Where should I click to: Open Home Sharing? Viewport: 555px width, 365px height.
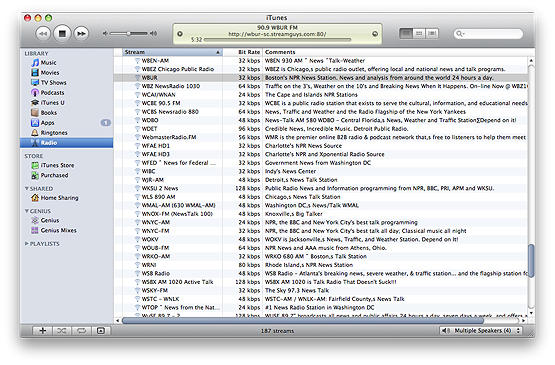(x=59, y=198)
